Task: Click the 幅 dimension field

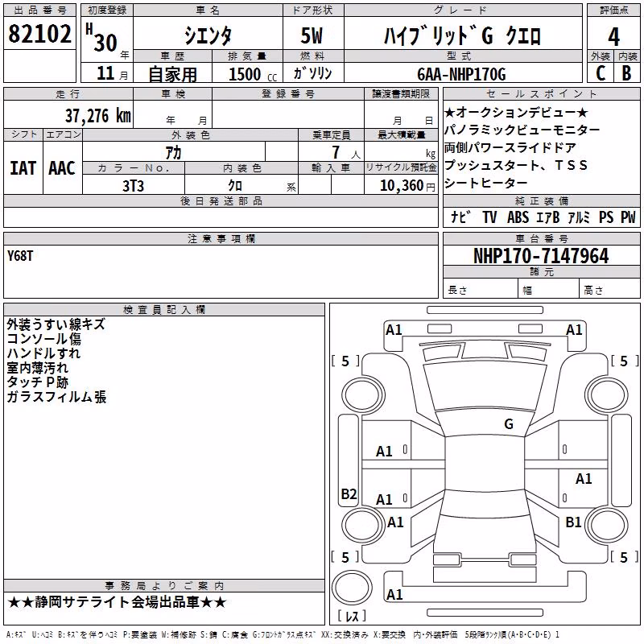Action: 549,290
